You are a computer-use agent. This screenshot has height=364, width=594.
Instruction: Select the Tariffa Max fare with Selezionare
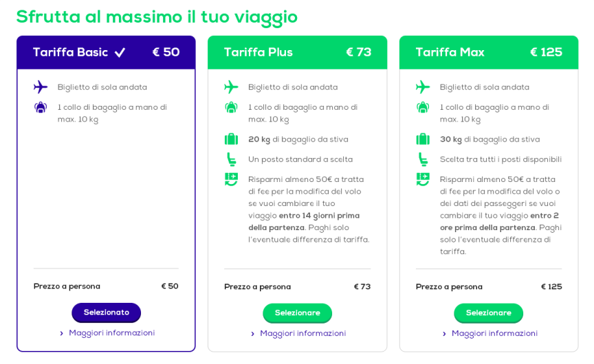[x=488, y=313]
